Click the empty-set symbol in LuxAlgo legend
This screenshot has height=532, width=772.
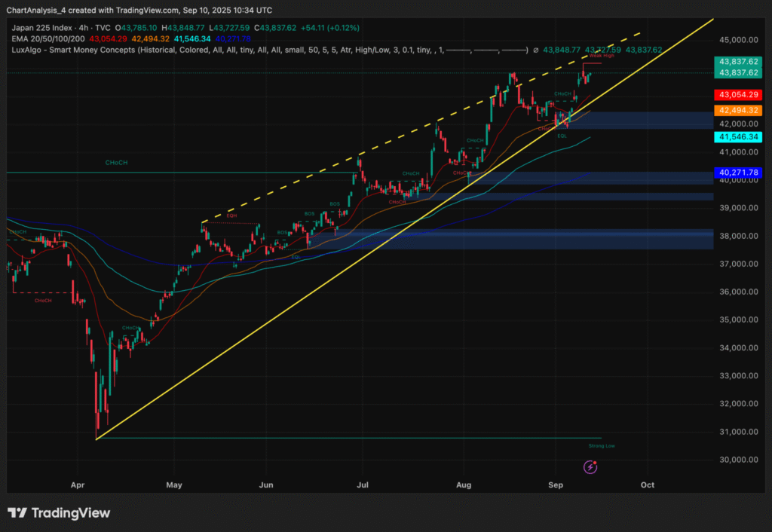pyautogui.click(x=535, y=50)
